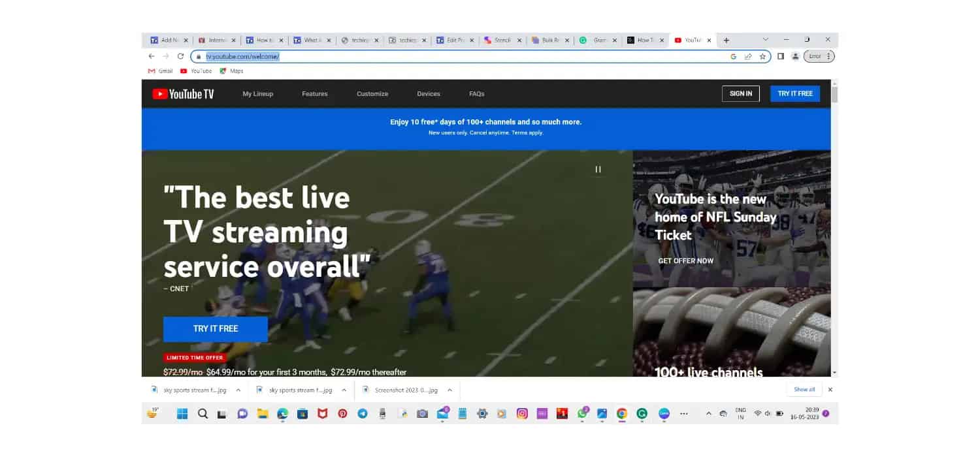Open the browser side panel
The width and height of the screenshot is (980, 457).
781,56
